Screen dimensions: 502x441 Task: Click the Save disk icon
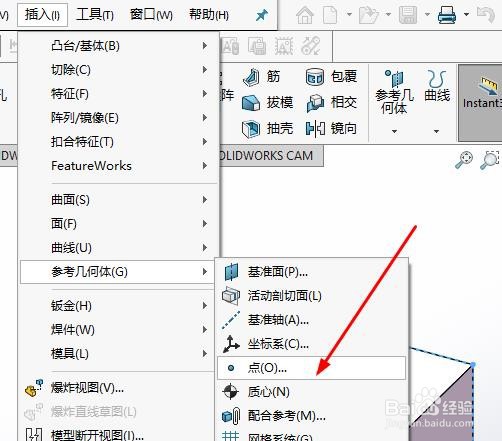[408, 15]
